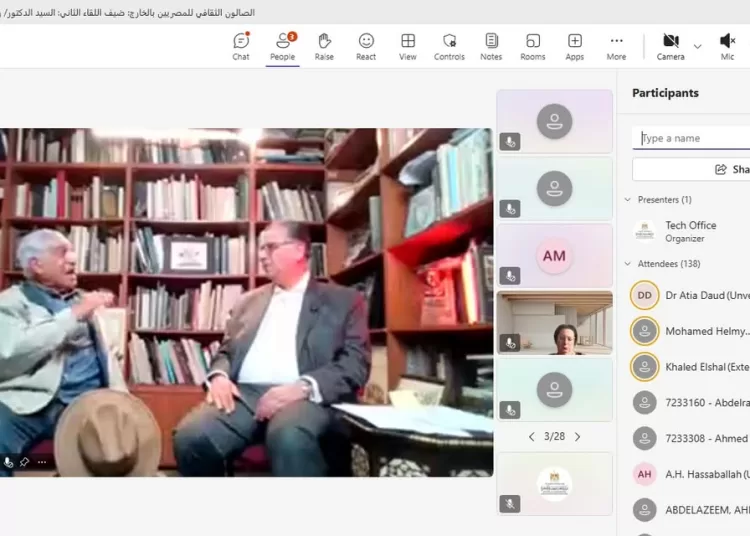Viewport: 750px width, 536px height.
Task: Select attendee A.H. Hassaballah
Action: 689,474
